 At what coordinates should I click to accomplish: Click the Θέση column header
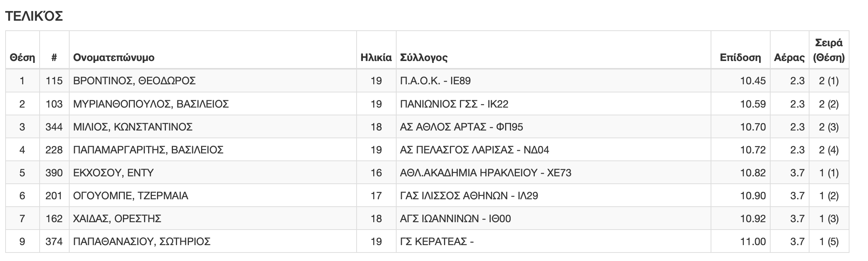click(x=22, y=58)
